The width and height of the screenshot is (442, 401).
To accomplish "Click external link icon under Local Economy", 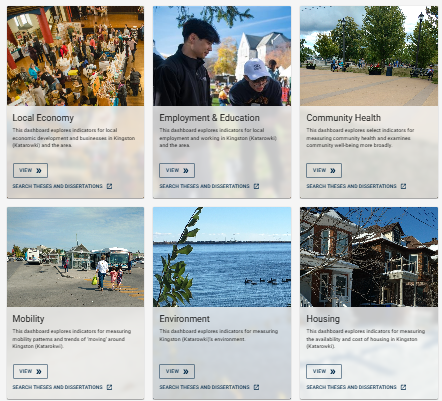I will 109,186.
